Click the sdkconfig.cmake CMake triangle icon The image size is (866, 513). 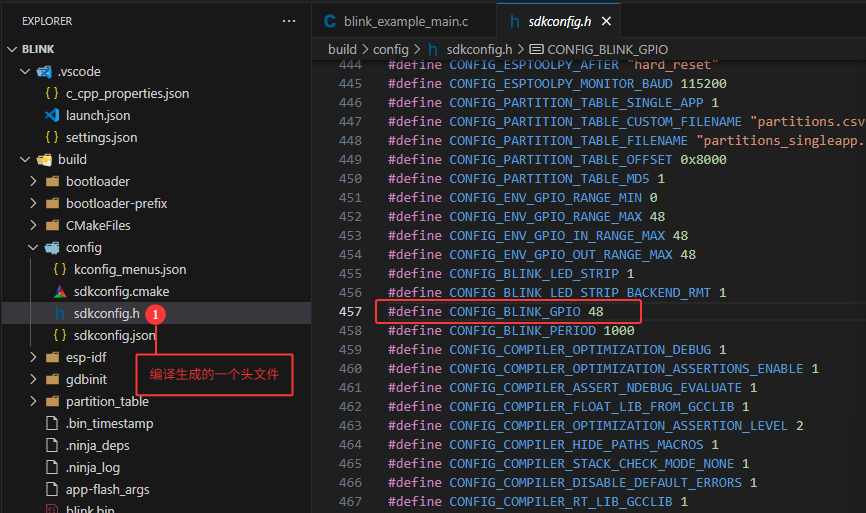60,292
